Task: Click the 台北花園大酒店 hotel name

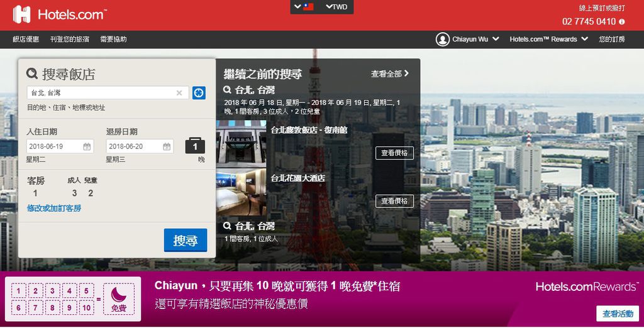Action: [x=297, y=178]
